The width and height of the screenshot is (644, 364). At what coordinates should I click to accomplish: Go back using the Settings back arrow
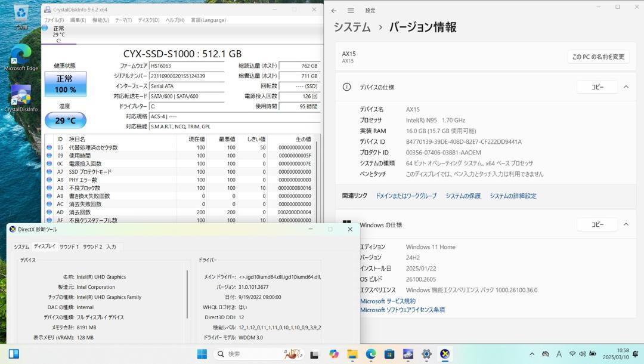click(x=334, y=11)
